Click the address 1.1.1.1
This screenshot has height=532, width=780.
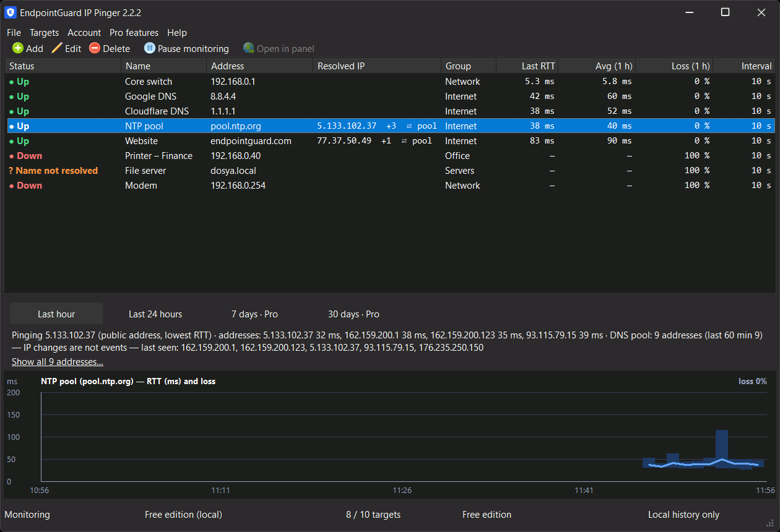(222, 111)
